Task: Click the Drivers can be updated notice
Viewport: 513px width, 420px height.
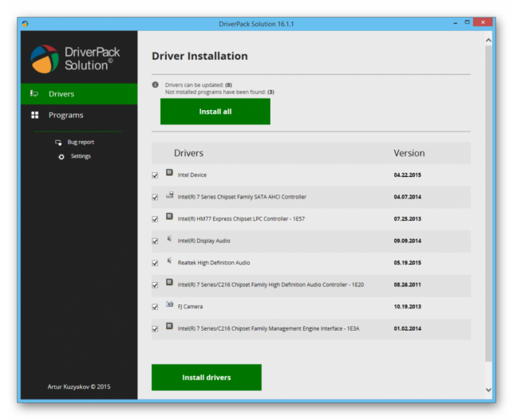Action: point(199,85)
